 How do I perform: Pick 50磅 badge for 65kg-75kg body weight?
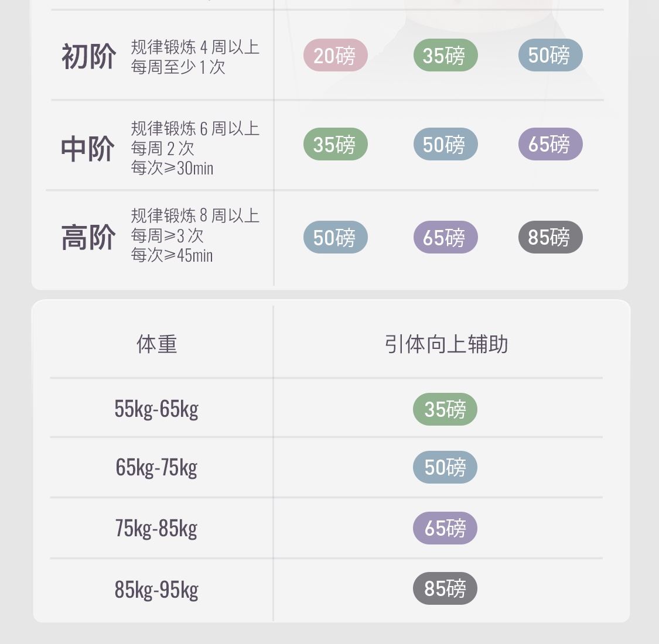[445, 467]
